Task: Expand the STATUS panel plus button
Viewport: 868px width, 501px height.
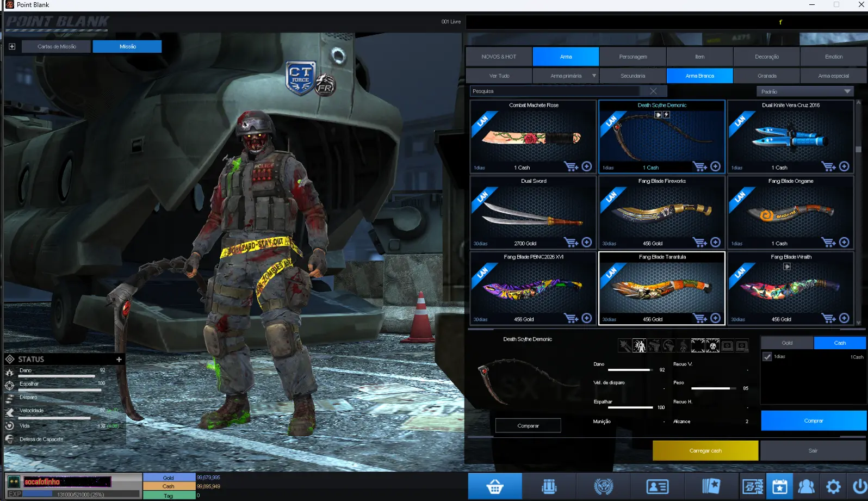Action: (x=119, y=359)
